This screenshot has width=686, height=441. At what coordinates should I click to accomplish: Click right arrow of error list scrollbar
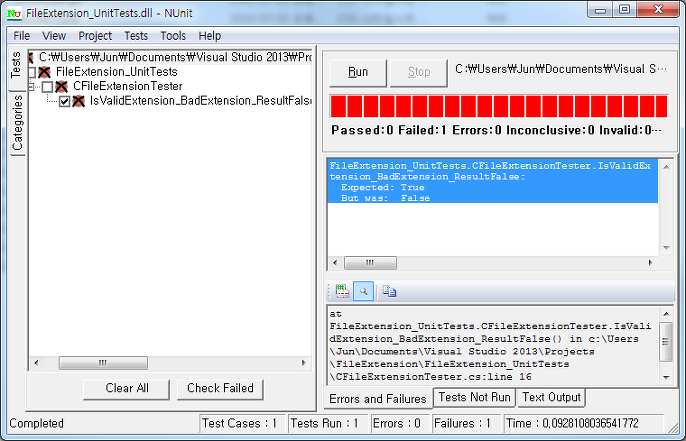point(651,263)
